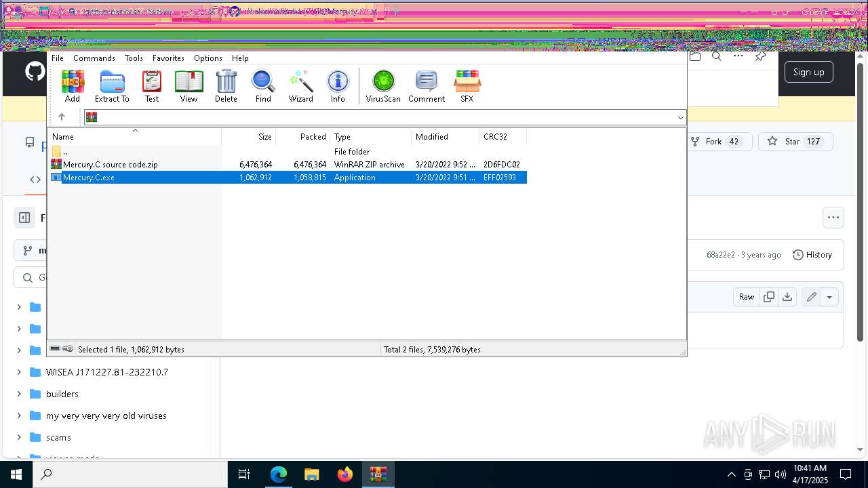The image size is (868, 488).
Task: Click the Find magnifier icon in WinRAR
Action: click(x=263, y=86)
